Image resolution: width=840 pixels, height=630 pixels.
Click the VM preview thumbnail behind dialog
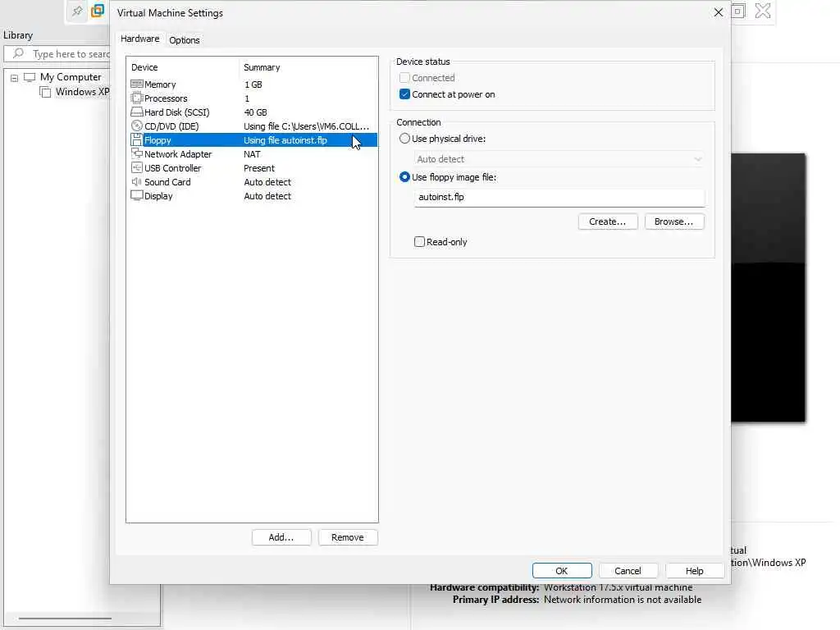click(768, 287)
